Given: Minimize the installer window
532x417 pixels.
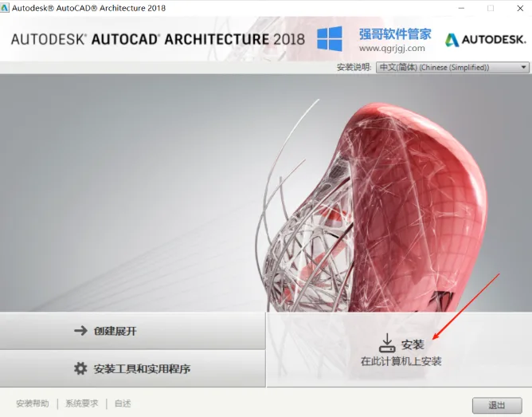Looking at the screenshot, I should tap(461, 8).
